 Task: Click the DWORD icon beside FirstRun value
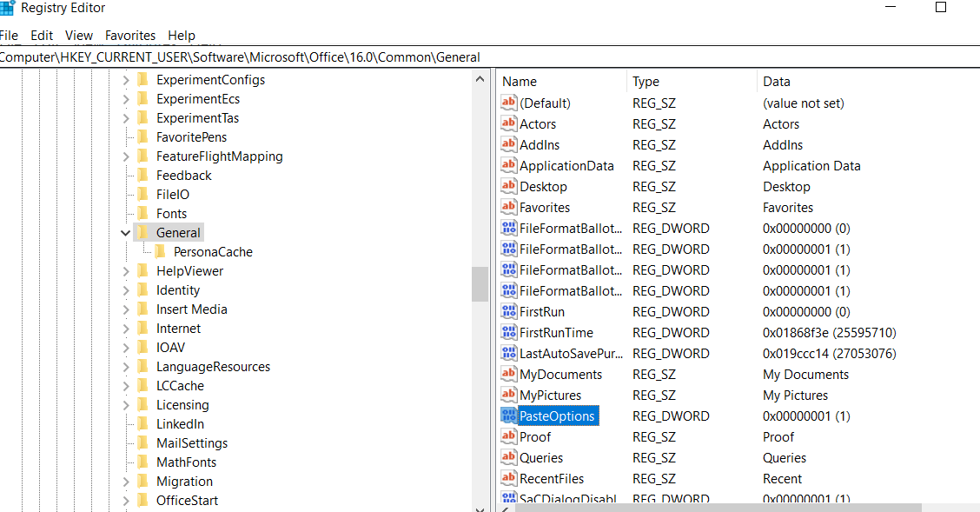pos(509,311)
